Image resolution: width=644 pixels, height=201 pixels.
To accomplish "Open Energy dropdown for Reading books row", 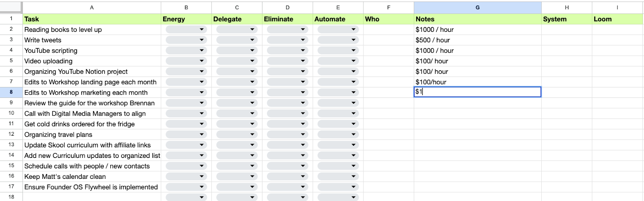I will click(x=186, y=29).
